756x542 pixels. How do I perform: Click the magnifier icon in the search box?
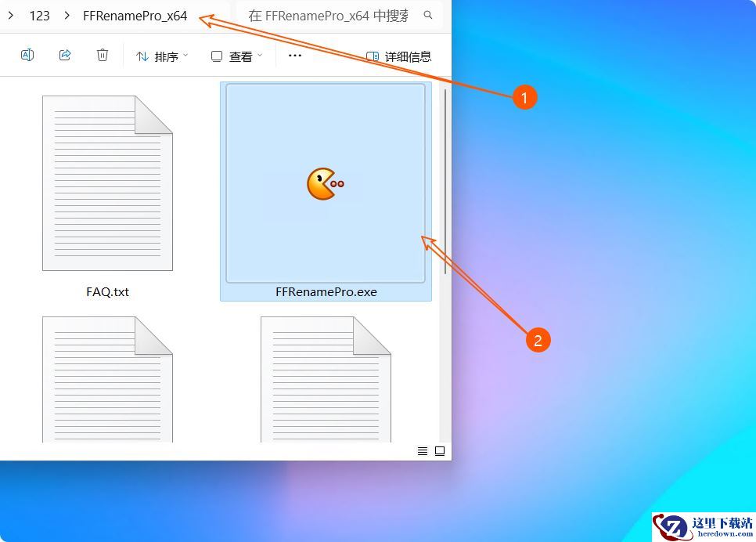tap(428, 15)
